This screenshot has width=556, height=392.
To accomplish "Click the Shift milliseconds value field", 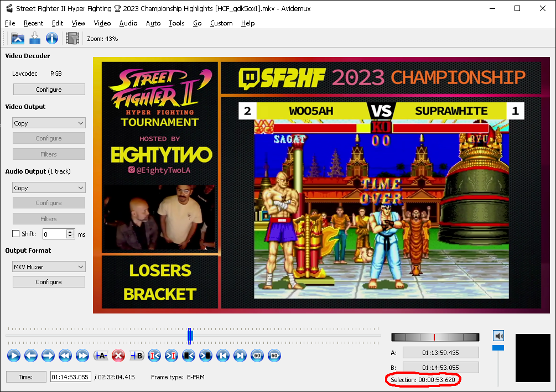I will point(55,234).
